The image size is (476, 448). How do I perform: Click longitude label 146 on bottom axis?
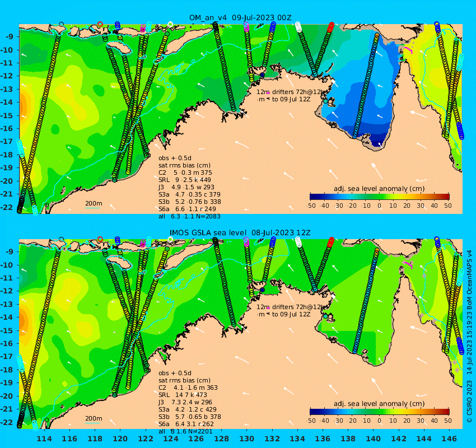[x=449, y=438]
